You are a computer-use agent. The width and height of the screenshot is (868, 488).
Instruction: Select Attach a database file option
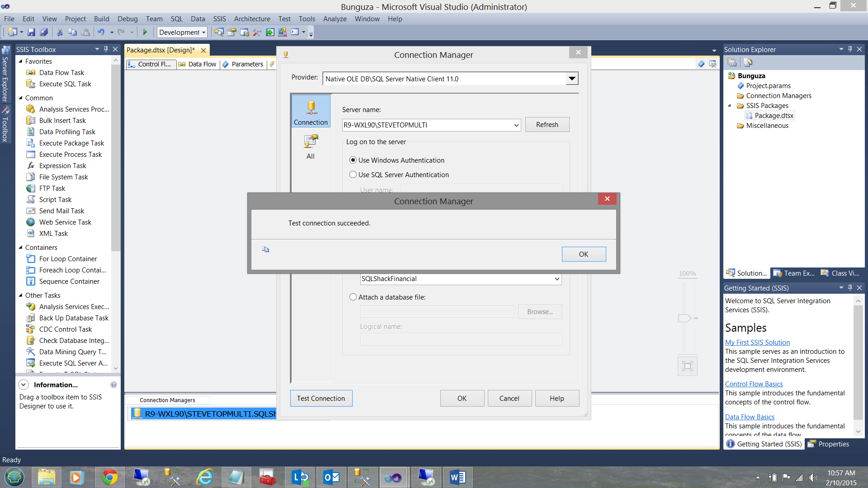click(353, 297)
